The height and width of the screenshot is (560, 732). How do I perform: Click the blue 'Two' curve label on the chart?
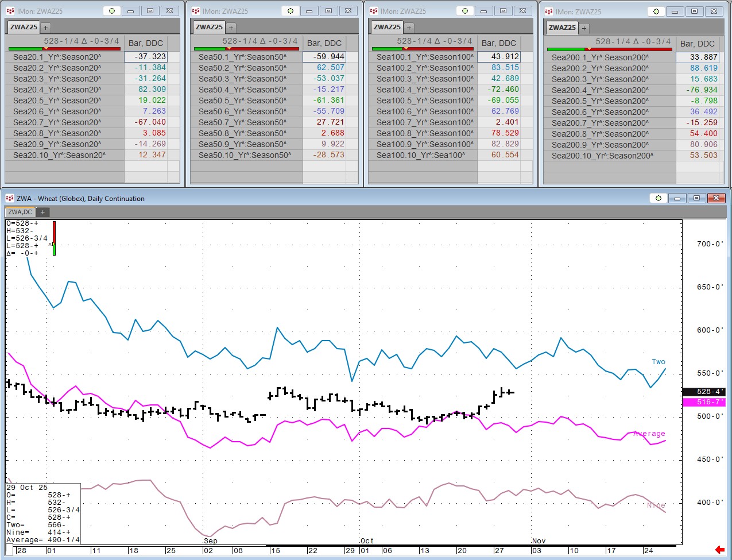click(x=658, y=361)
